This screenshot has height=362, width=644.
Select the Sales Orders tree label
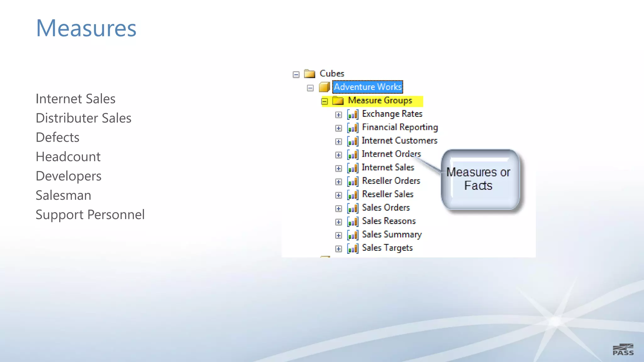[386, 208]
